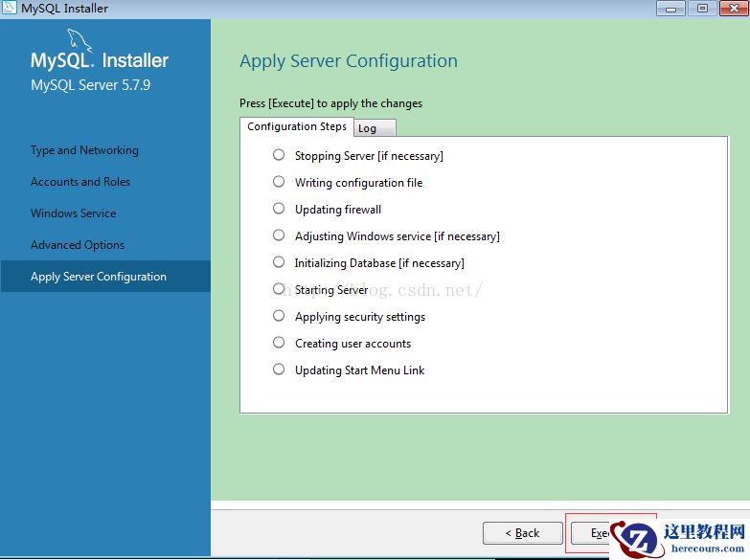Select the Applying security settings step circle
Image resolution: width=750 pixels, height=560 pixels.
click(279, 316)
